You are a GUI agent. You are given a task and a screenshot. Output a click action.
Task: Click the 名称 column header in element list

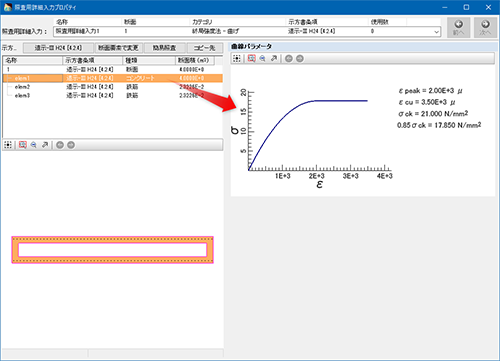33,60
